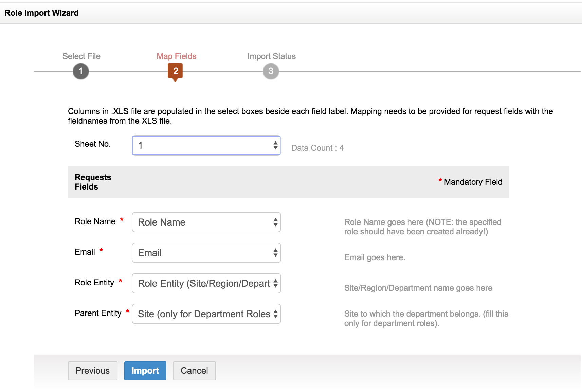Select the 'Map Fields' wizard step label

click(x=176, y=56)
